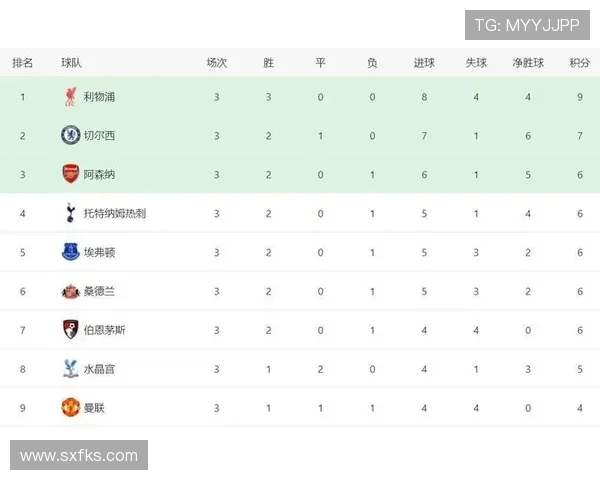The image size is (600, 480).
Task: Open the 切尔西 team link
Action: pos(99,135)
